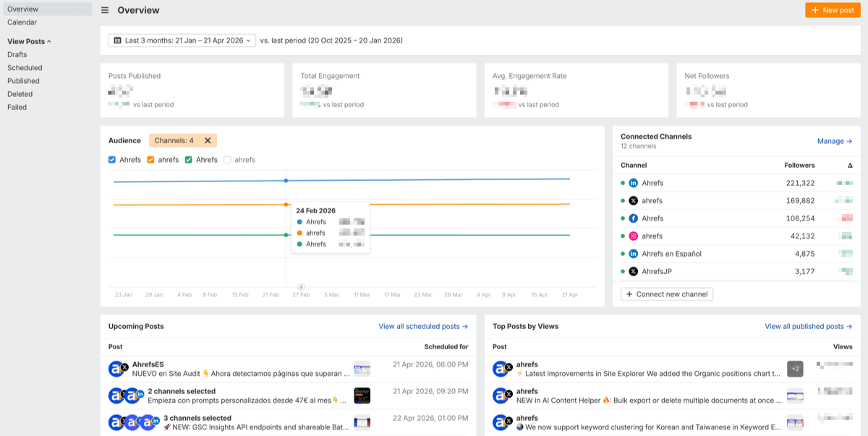Click the 2 channels selected avatar group
Screen dimensions: 868x436
(127, 396)
